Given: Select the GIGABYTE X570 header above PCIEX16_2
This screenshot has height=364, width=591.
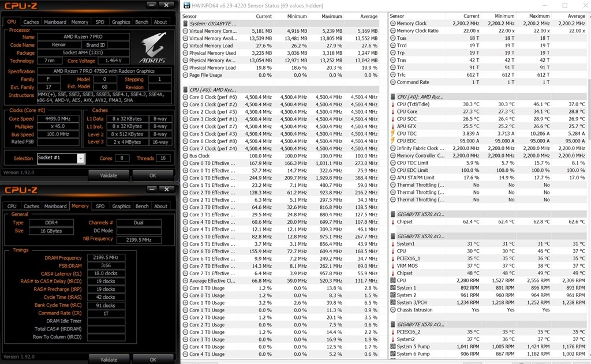Looking at the screenshot, I should click(488, 324).
